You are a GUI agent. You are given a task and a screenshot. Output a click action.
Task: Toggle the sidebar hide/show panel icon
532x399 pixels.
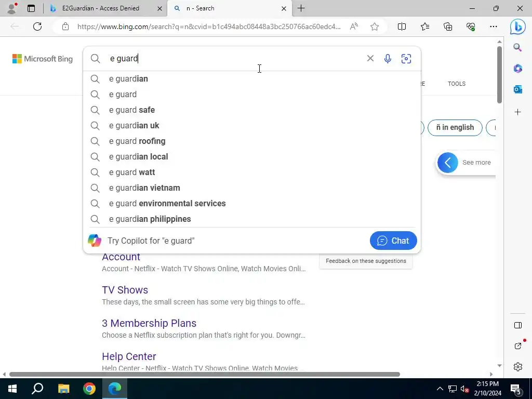click(518, 325)
